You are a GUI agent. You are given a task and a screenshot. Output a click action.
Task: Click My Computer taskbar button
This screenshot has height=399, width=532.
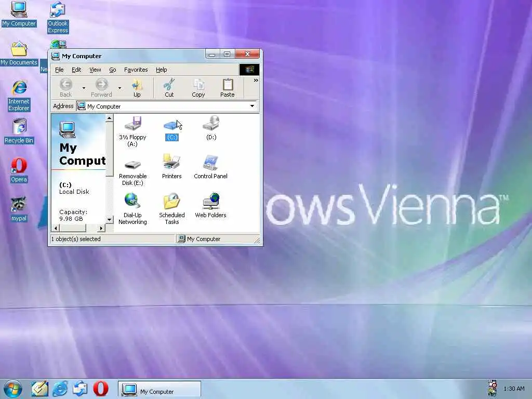(159, 390)
